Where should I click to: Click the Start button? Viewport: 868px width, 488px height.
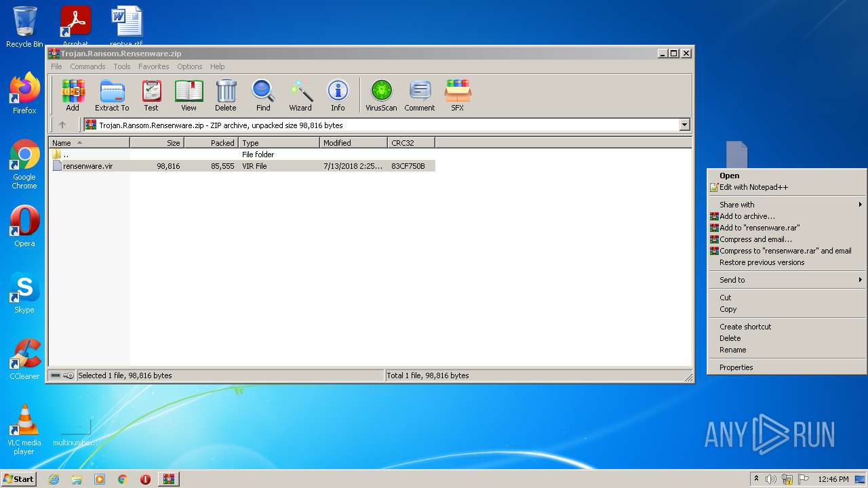(x=18, y=479)
